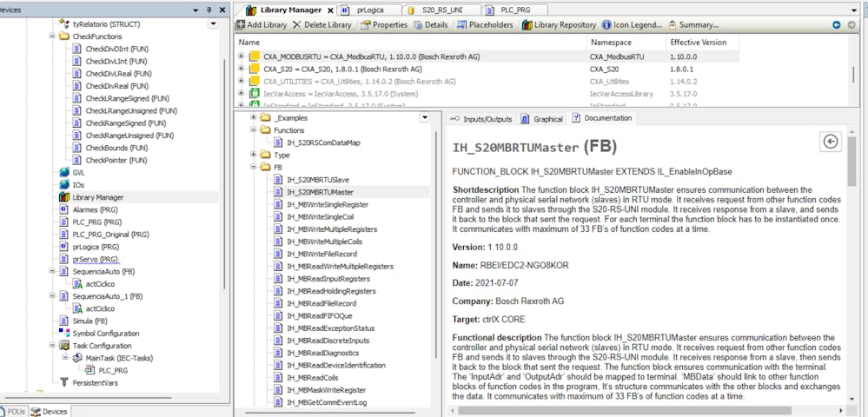Select IH_MBReadHoldingRegisters function block
This screenshot has height=417, width=868.
coord(331,291)
